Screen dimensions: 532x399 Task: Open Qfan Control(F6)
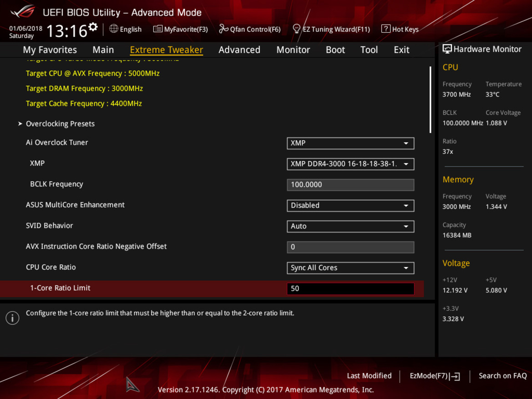tap(250, 29)
